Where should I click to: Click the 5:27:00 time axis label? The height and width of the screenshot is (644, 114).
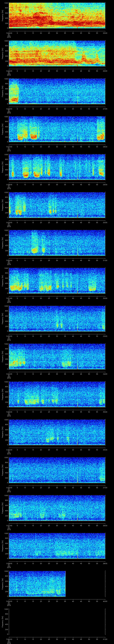(9, 147)
